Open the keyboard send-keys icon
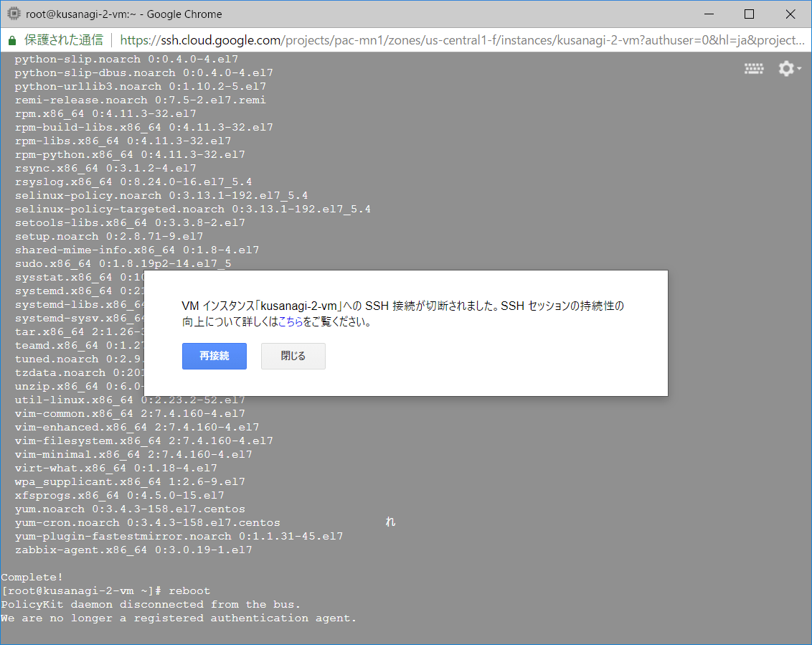Screen dimensions: 812x645 tap(753, 69)
